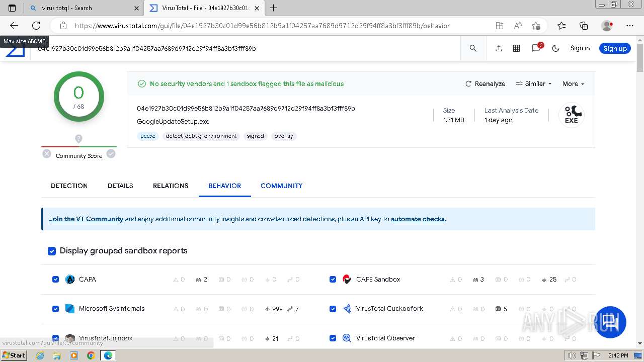This screenshot has width=644, height=362.
Task: Click the negative community score X icon
Action: pos(47,154)
